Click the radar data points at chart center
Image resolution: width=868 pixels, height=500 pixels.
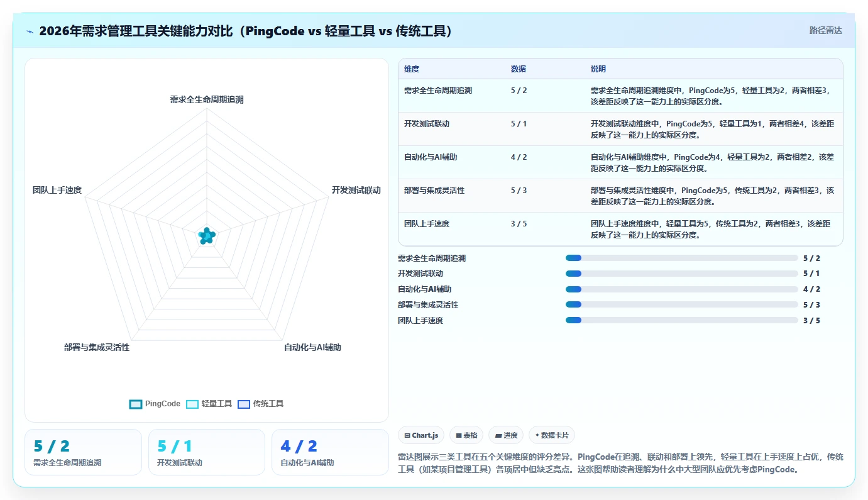click(206, 236)
